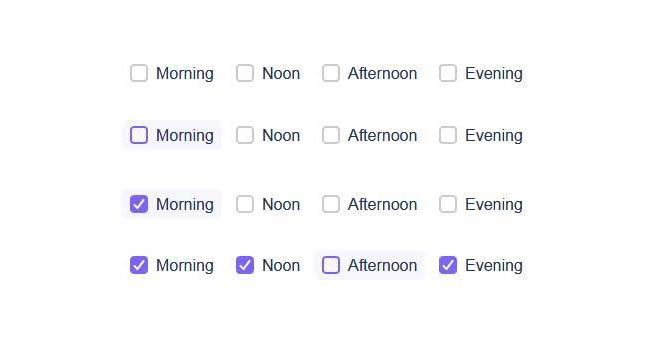This screenshot has height=360, width=650.
Task: Uncheck the checked Morning box in the third row
Action: (139, 204)
